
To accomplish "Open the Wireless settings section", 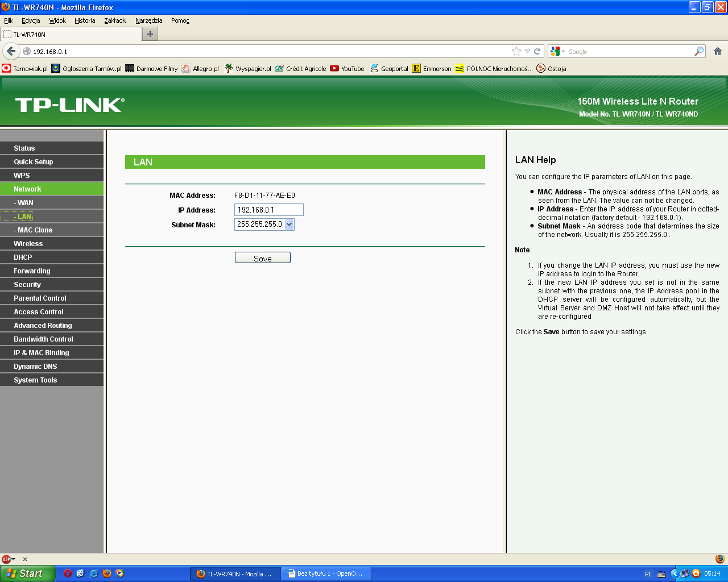I will (x=28, y=244).
